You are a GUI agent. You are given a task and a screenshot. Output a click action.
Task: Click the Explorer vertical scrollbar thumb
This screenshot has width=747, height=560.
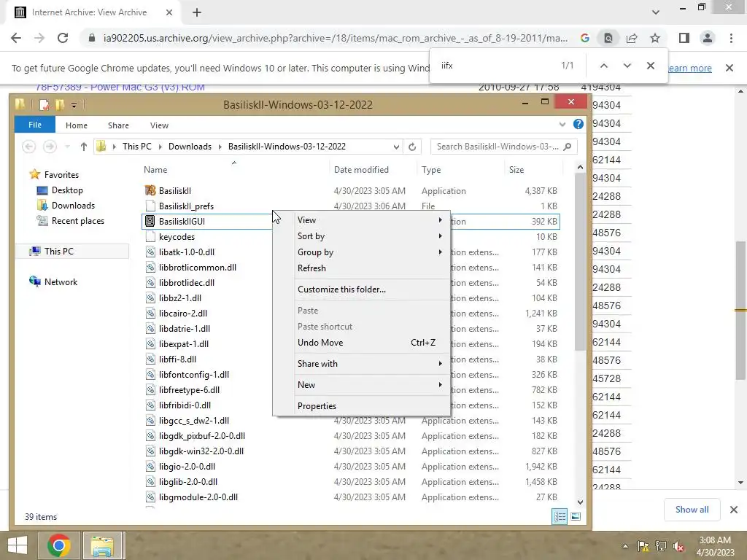tap(580, 262)
